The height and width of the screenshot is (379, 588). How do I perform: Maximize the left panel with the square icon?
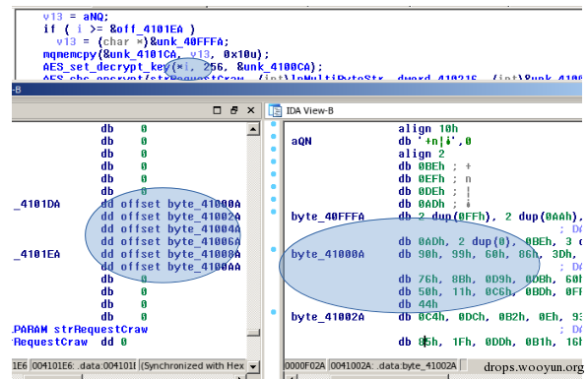coord(217,110)
